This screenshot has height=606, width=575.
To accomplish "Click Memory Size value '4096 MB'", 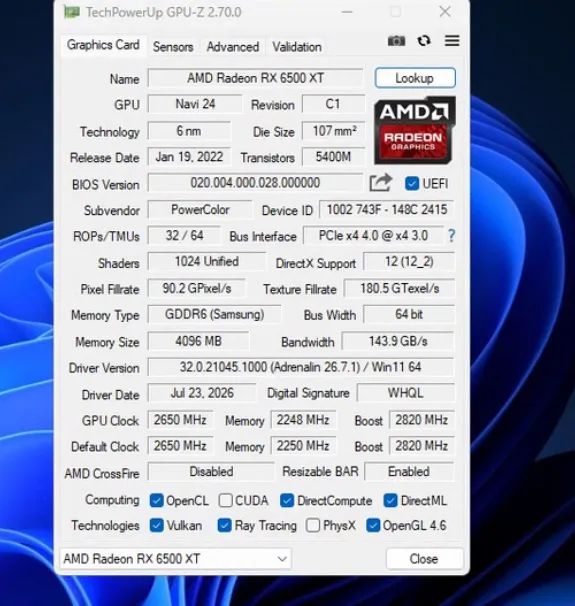I will click(x=199, y=341).
